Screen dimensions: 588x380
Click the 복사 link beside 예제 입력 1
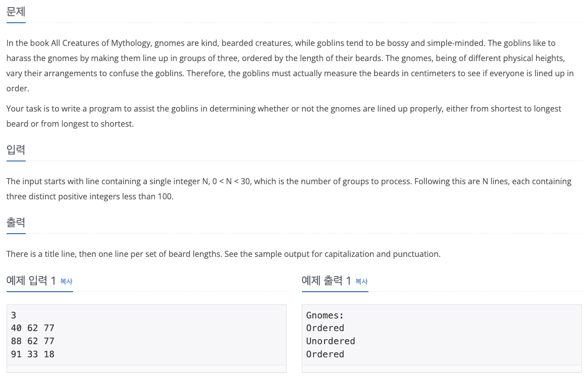point(67,282)
